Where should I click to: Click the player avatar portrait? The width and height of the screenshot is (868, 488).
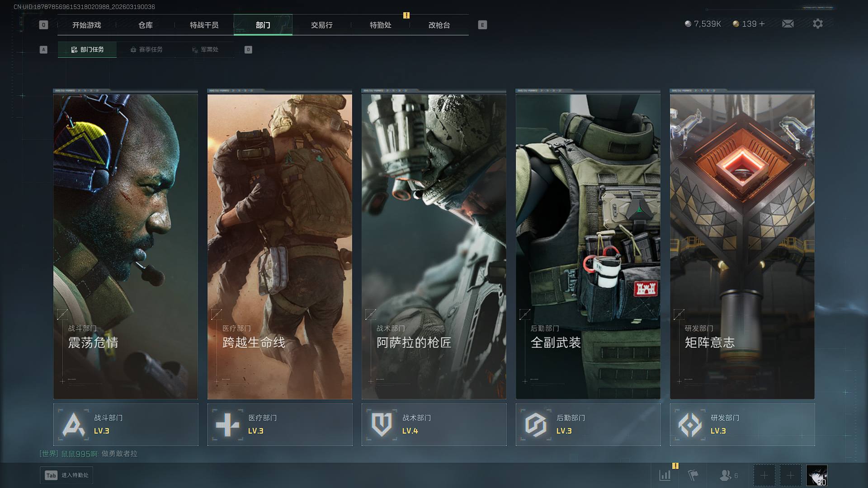tap(817, 475)
